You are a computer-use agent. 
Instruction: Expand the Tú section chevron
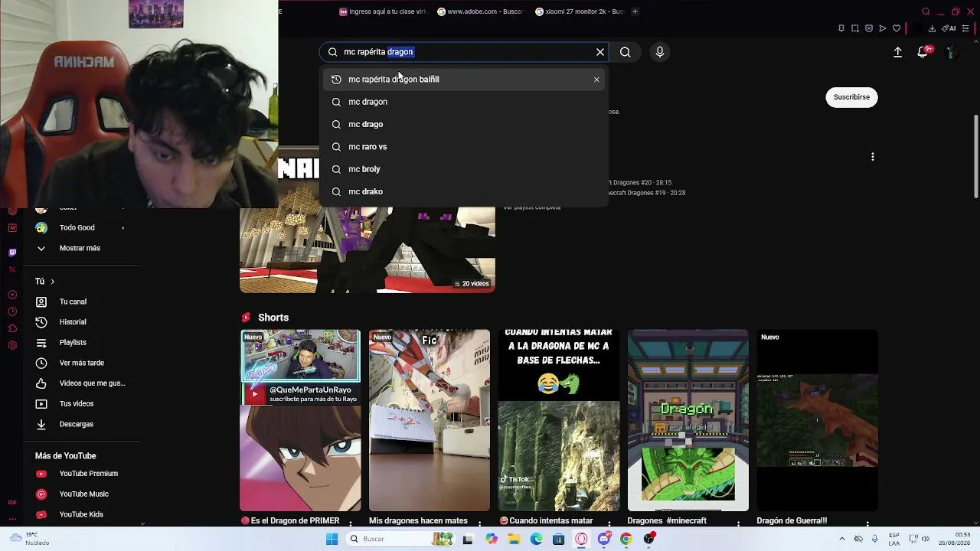(x=52, y=282)
